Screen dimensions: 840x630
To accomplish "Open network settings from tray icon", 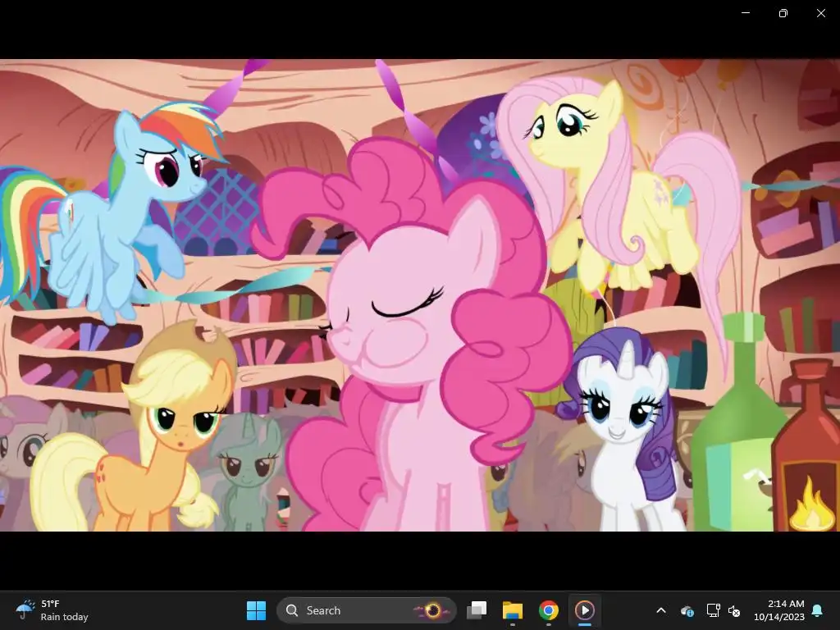I will pyautogui.click(x=713, y=610).
